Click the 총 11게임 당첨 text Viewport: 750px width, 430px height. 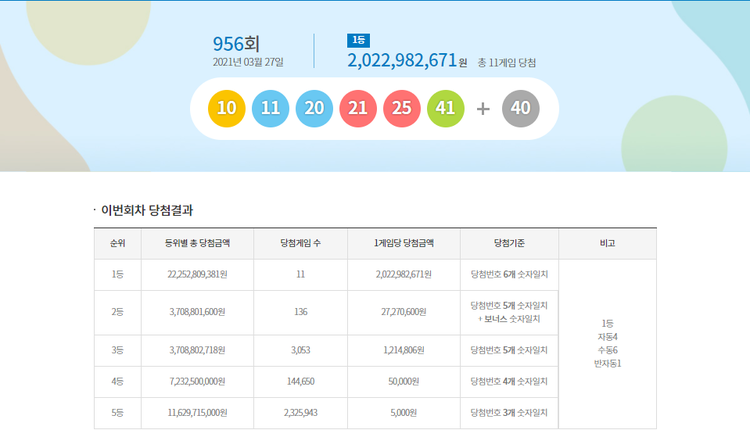(507, 63)
